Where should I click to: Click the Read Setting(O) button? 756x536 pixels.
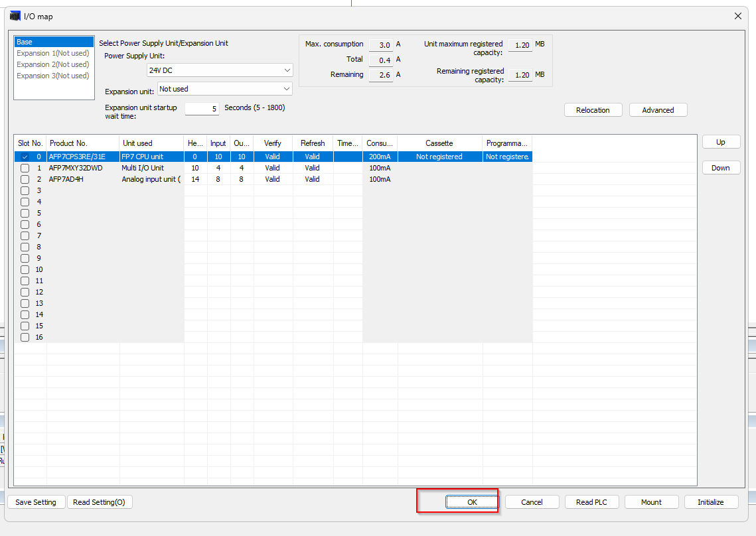[100, 502]
